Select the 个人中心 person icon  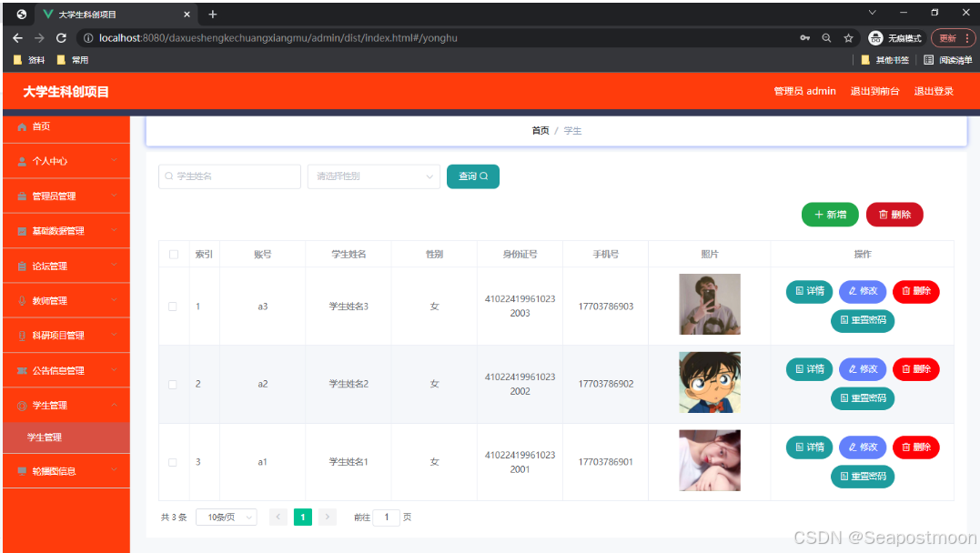click(20, 162)
